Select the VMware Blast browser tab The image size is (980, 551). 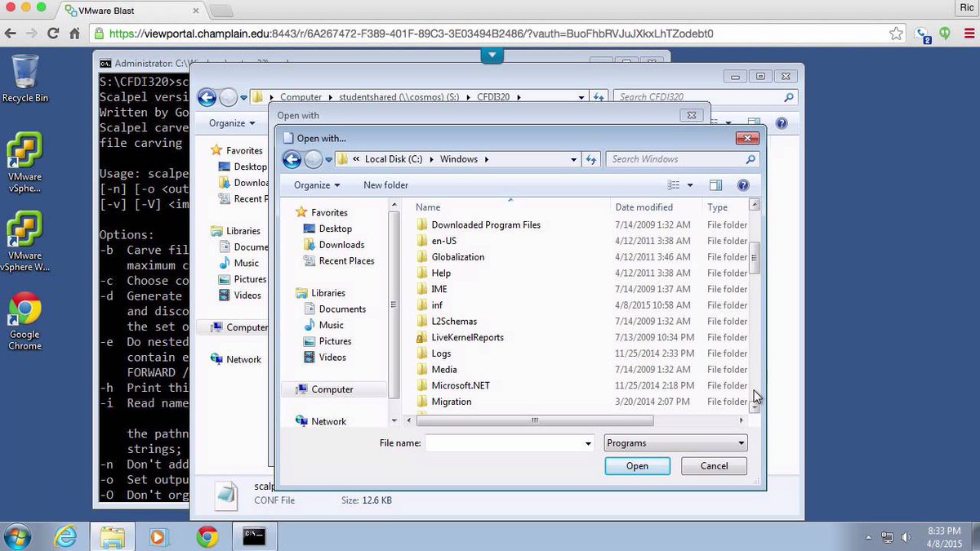click(x=132, y=11)
